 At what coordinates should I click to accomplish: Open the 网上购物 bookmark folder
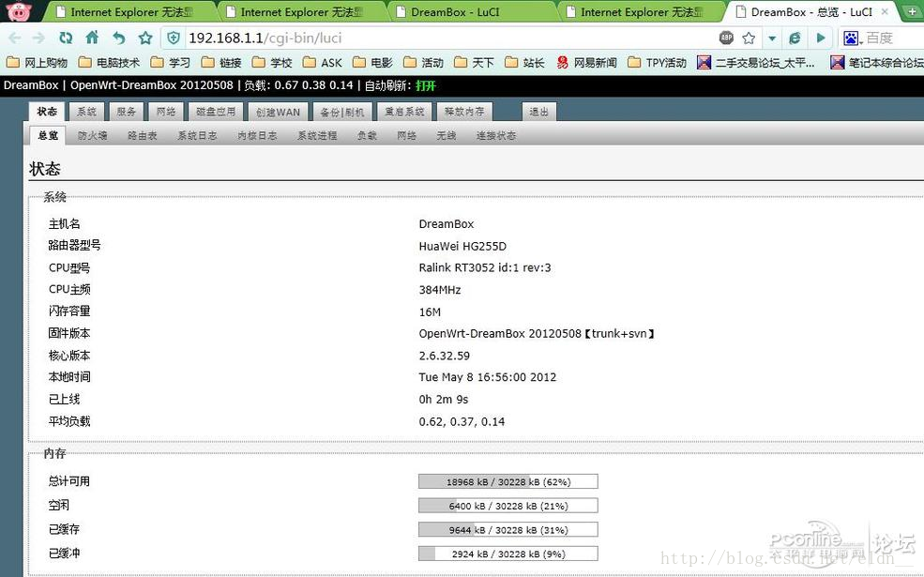coord(37,63)
